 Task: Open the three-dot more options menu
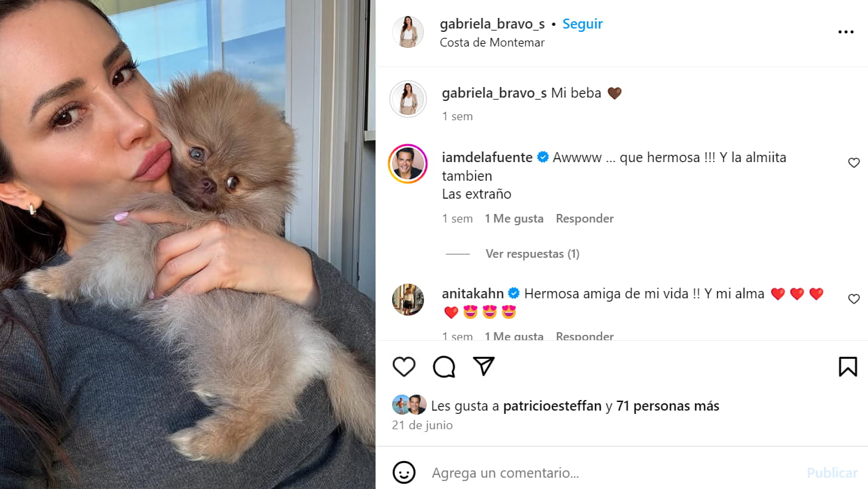(845, 32)
